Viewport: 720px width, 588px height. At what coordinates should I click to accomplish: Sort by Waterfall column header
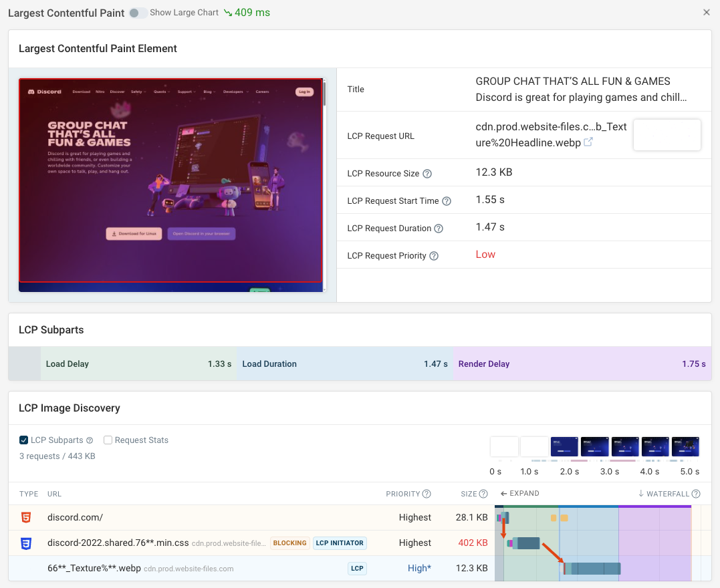click(x=664, y=494)
